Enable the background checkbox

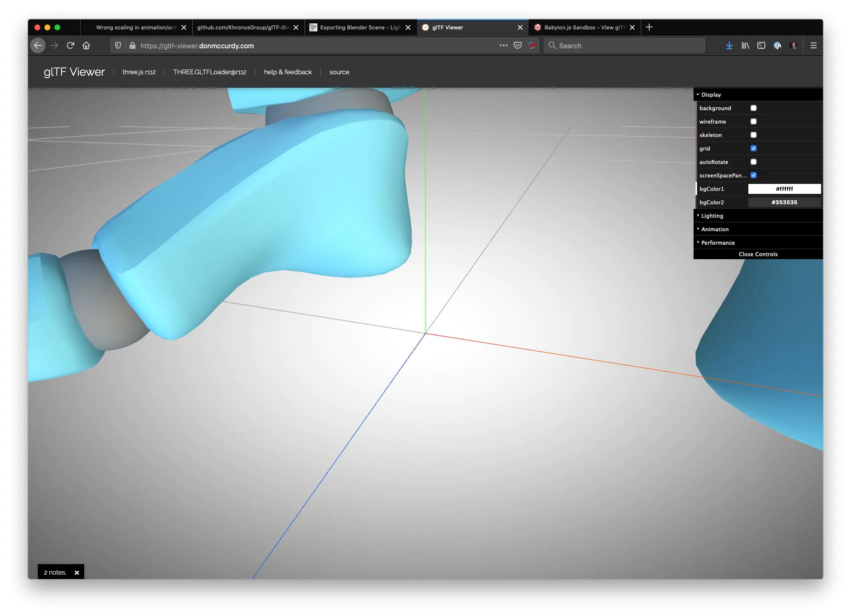[753, 108]
